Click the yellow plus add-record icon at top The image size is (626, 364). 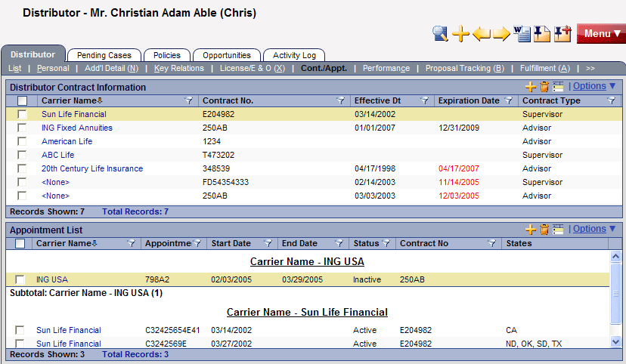(x=461, y=33)
